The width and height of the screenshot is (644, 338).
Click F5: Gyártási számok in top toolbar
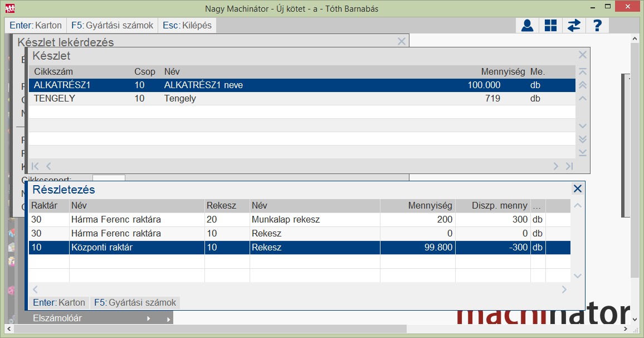[x=112, y=26]
